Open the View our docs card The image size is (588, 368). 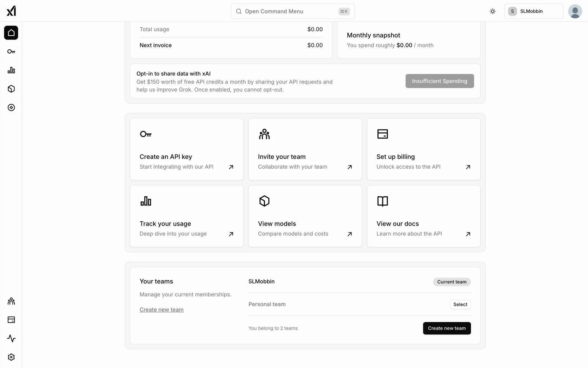pos(424,216)
